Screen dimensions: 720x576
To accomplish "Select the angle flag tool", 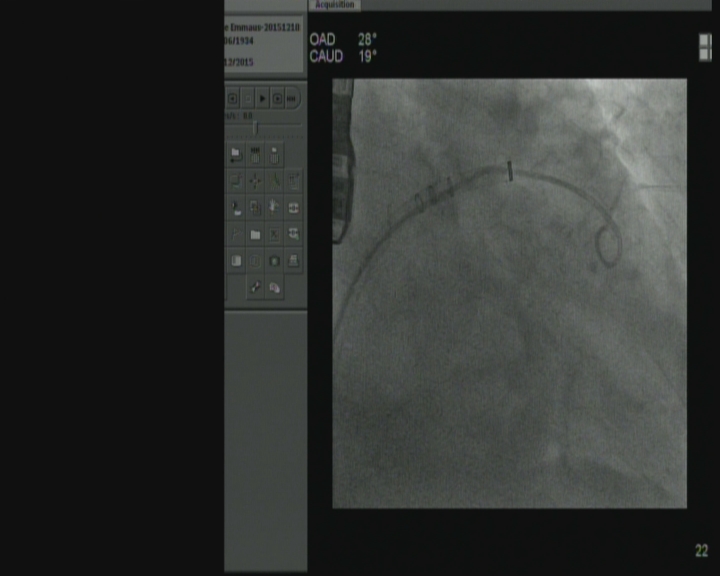I will (236, 235).
